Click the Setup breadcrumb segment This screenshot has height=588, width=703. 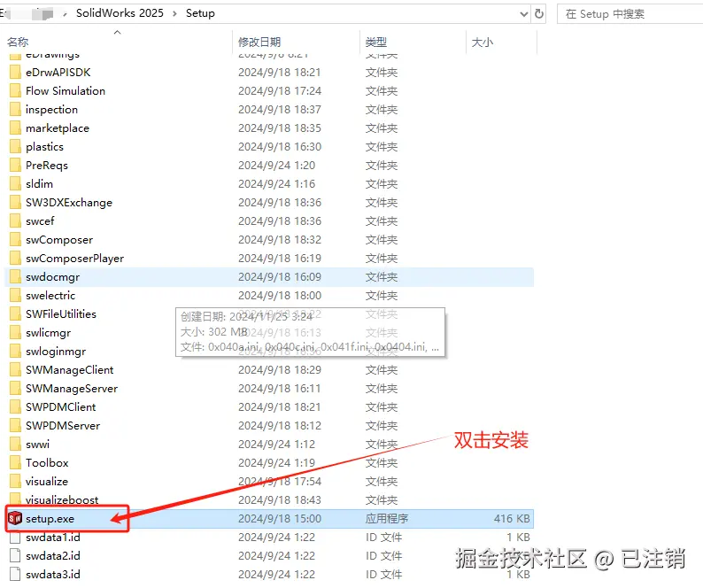pyautogui.click(x=200, y=13)
